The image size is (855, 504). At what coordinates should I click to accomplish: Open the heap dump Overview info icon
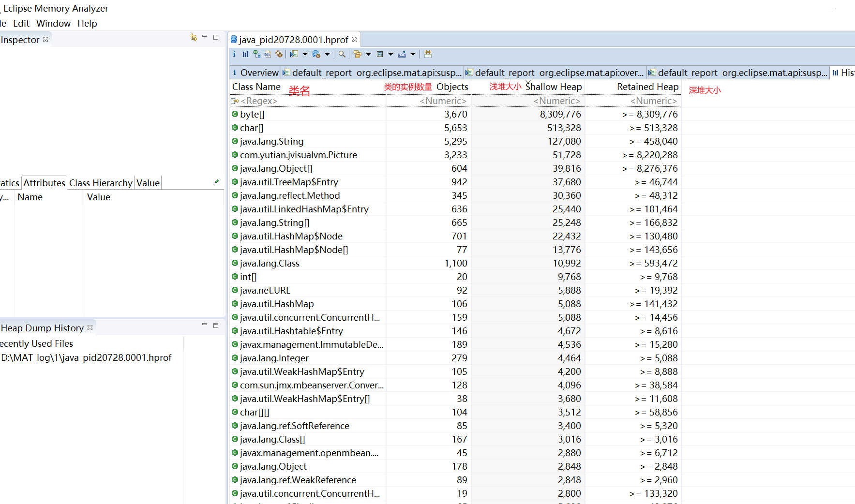234,54
